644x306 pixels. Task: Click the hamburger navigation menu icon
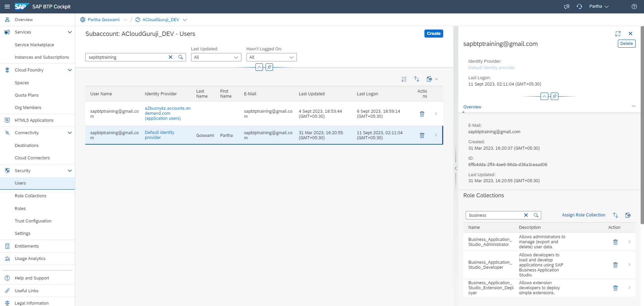(7, 7)
